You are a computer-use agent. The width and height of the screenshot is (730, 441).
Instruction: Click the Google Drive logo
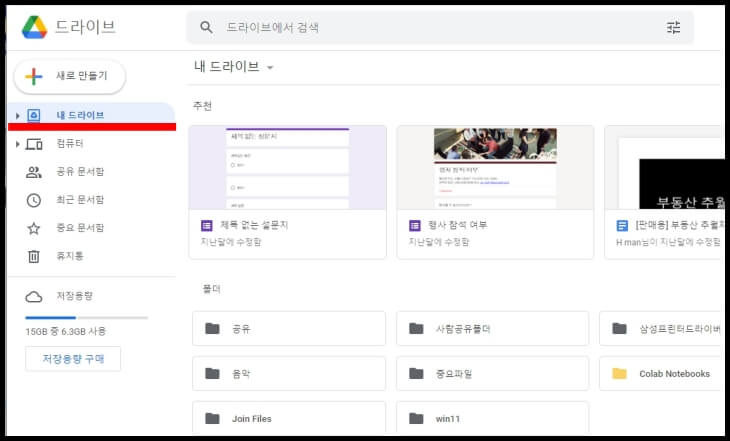(x=34, y=27)
